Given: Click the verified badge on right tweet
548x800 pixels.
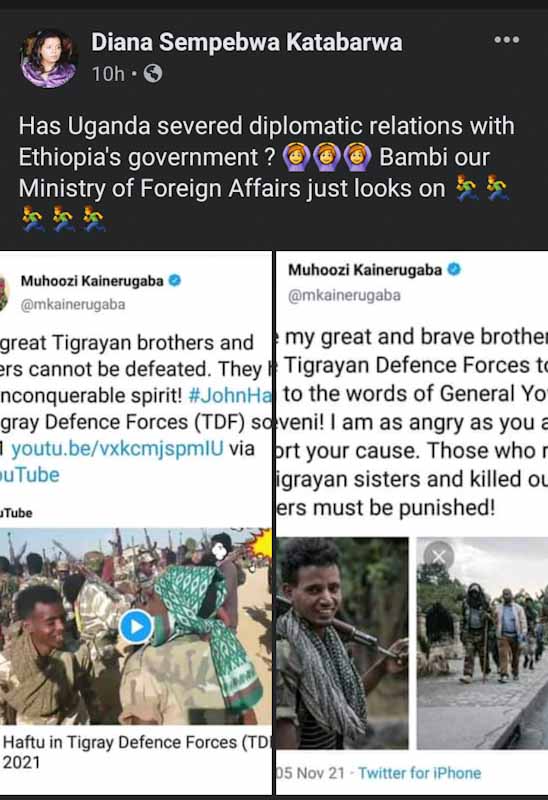Looking at the screenshot, I should [x=454, y=269].
